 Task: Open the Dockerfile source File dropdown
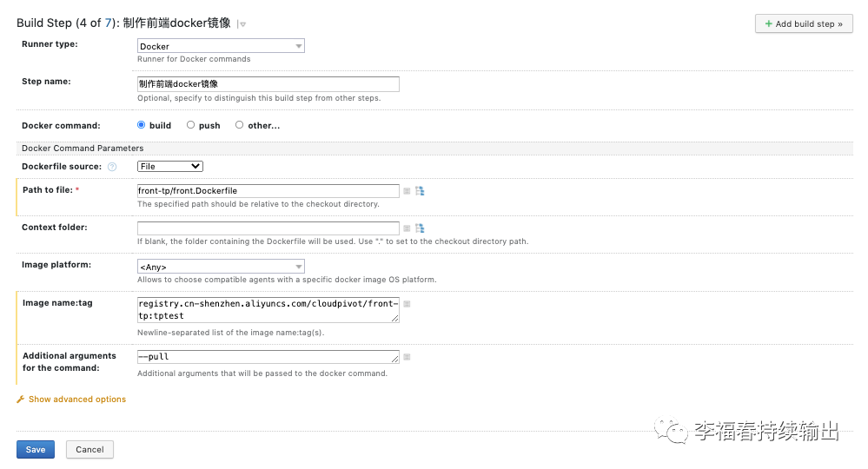[x=170, y=167]
